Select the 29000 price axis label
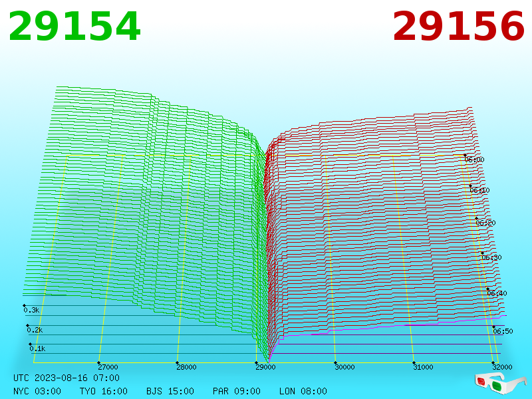 point(265,367)
